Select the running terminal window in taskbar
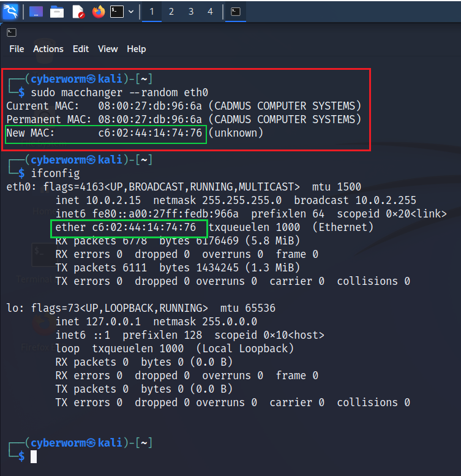The height and width of the screenshot is (476, 461). coord(236,12)
